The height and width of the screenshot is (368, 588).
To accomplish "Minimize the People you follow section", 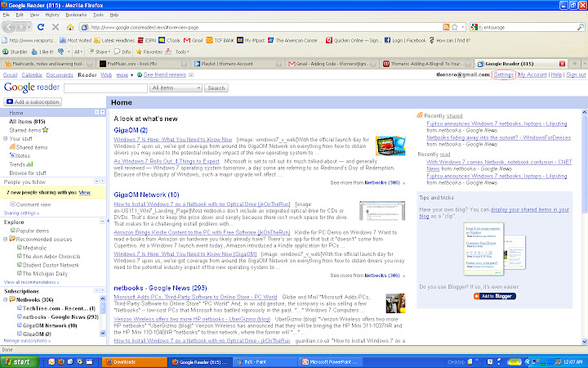I will coord(96,181).
